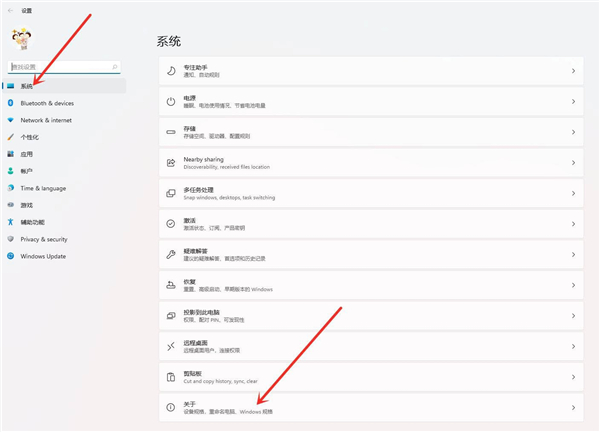The image size is (600, 432).
Task: Click the user avatar picture
Action: click(21, 39)
